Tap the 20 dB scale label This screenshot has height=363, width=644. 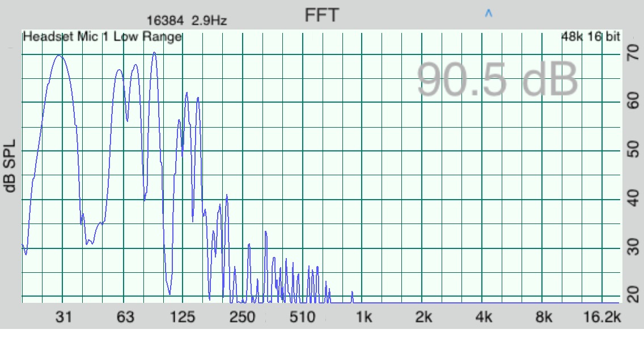(633, 295)
